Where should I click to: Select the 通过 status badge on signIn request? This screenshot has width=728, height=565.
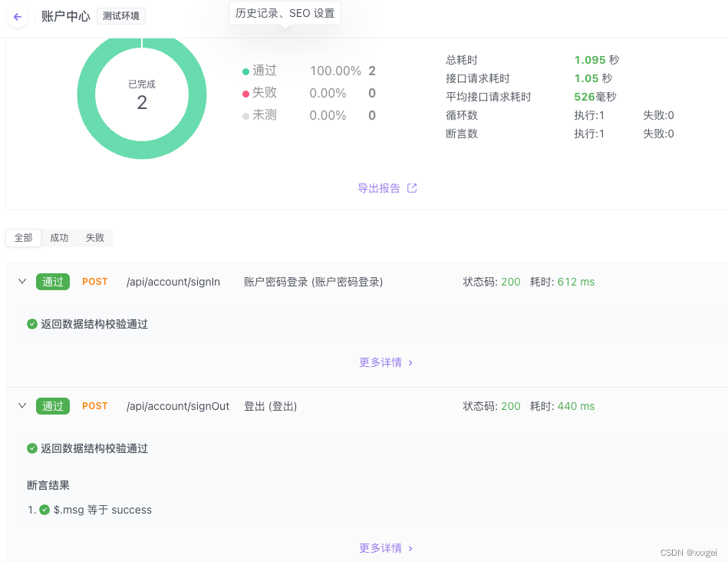52,282
